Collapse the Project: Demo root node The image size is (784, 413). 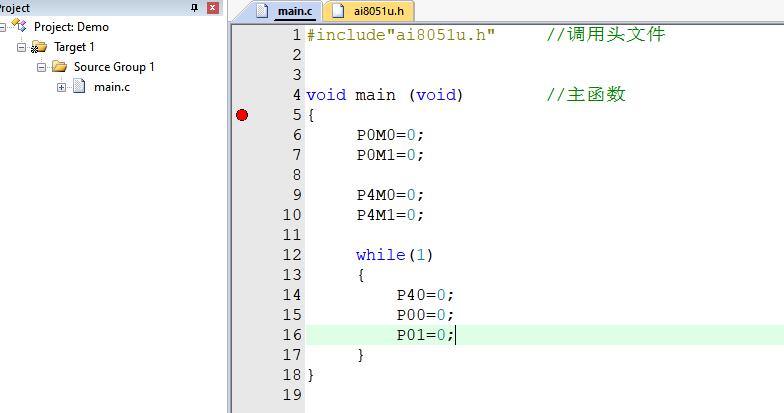coord(2,27)
